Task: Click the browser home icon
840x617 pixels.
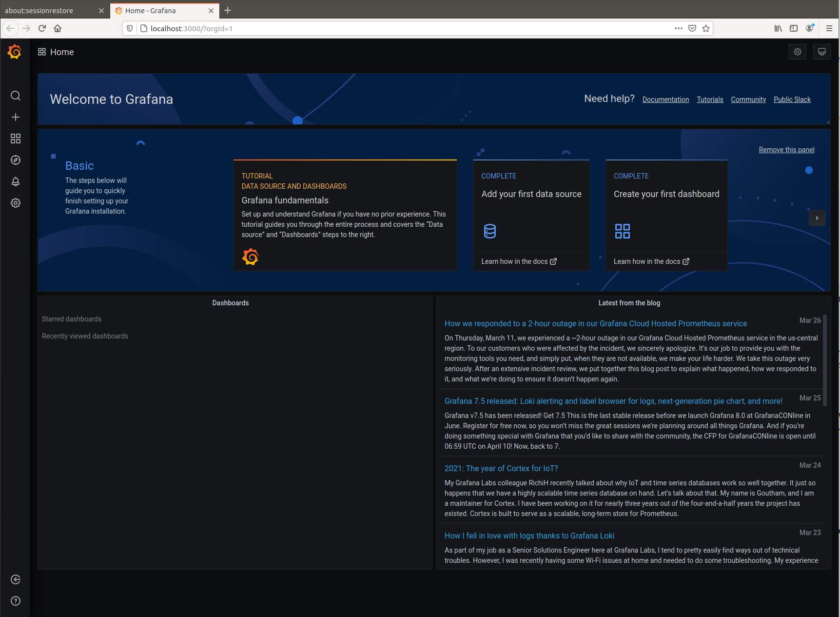Action: pyautogui.click(x=58, y=28)
